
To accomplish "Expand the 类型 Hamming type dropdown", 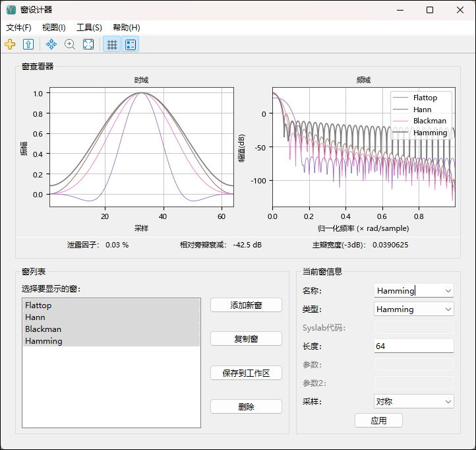I will (448, 309).
